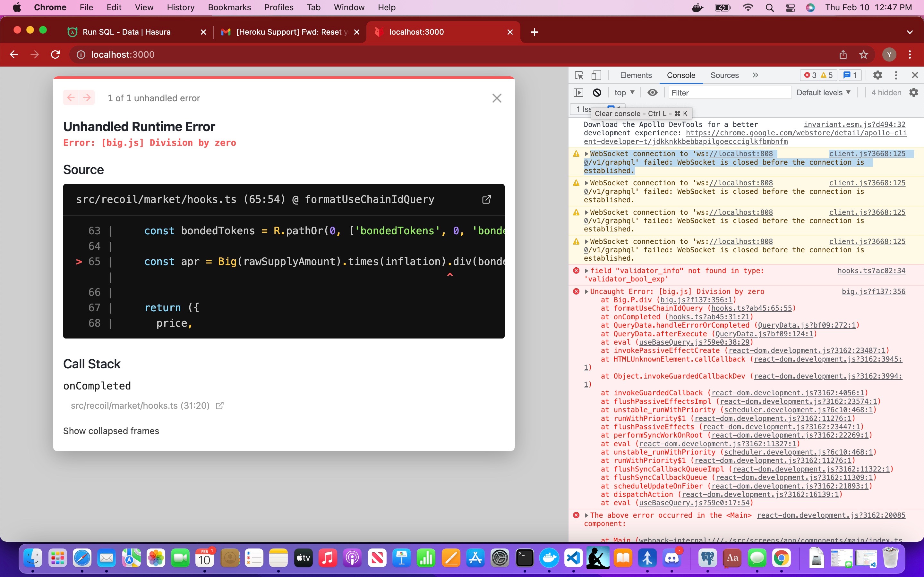Open the DevTools three-dot options menu
The image size is (924, 577).
tap(896, 75)
